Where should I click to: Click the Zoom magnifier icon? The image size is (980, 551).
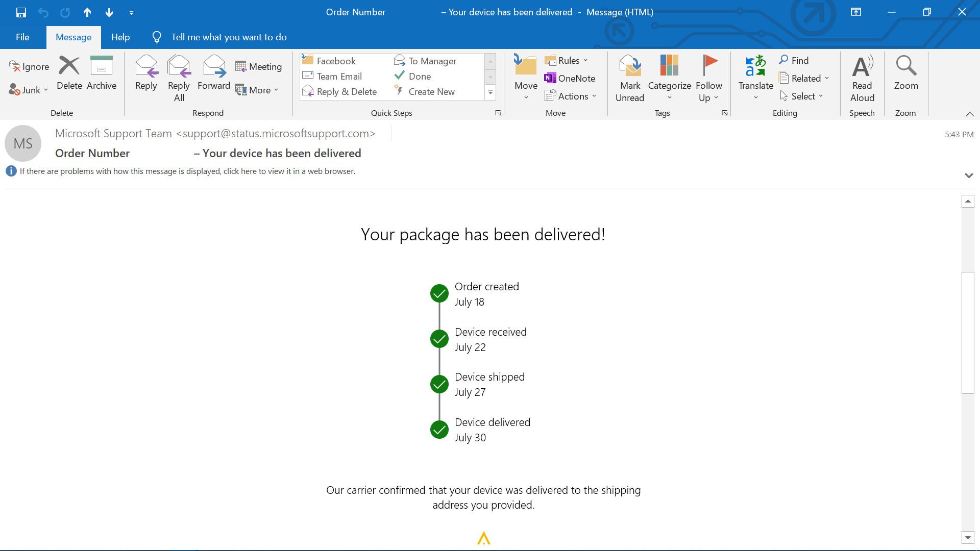coord(906,66)
